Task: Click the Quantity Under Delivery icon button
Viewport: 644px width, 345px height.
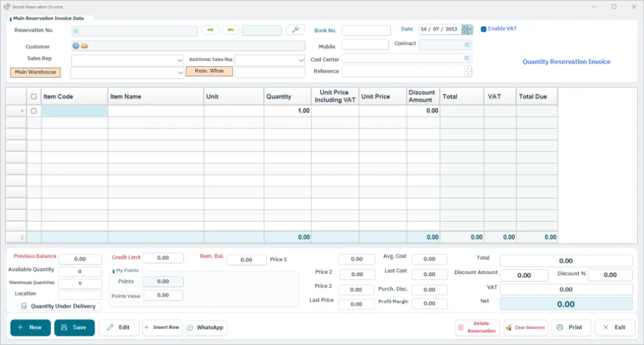Action: (x=24, y=306)
